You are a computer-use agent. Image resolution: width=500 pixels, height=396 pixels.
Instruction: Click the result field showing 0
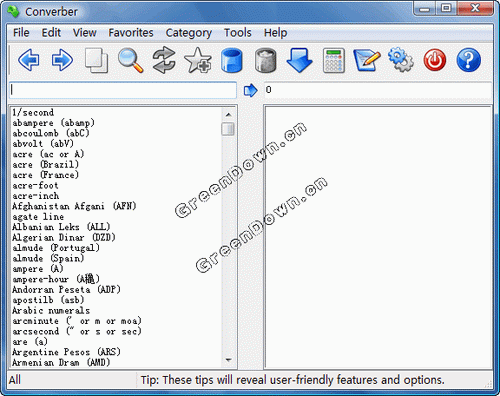click(x=378, y=90)
